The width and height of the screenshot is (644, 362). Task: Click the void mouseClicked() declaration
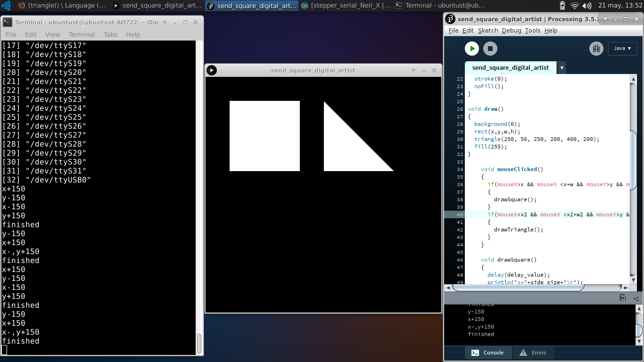[x=512, y=169]
